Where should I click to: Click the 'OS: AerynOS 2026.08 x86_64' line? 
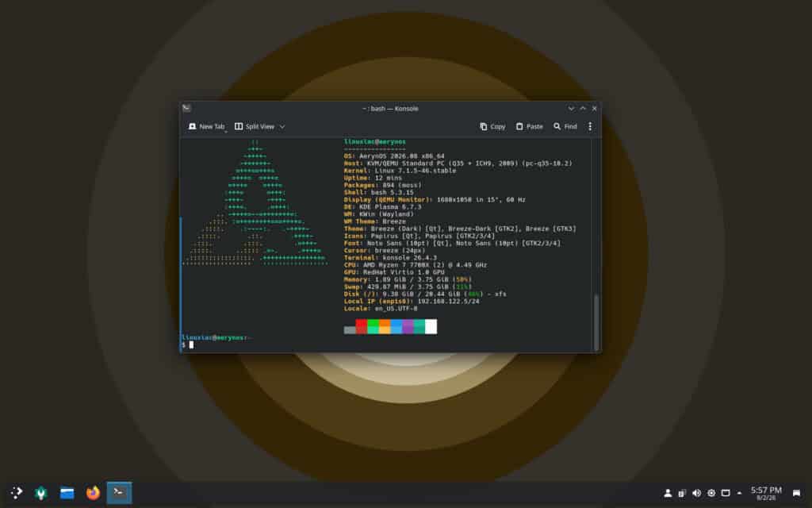[394, 156]
